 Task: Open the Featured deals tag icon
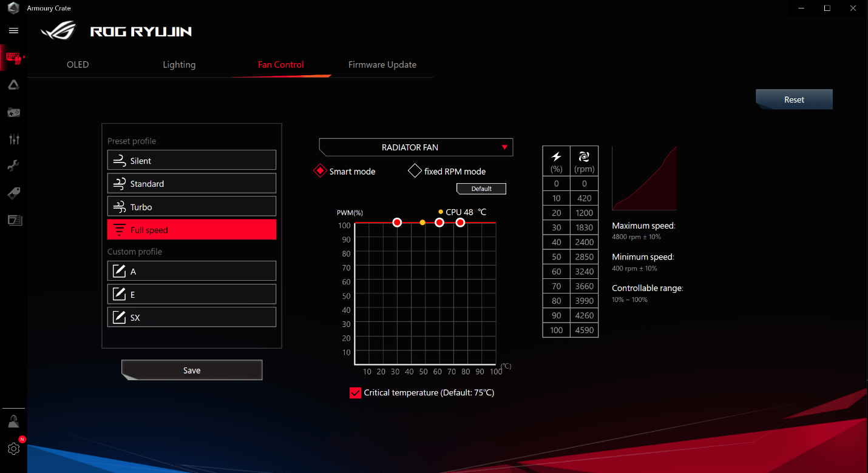pos(13,193)
